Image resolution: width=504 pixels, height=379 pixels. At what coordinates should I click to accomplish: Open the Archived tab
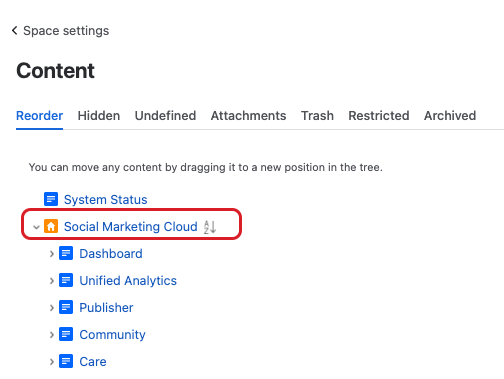point(450,116)
